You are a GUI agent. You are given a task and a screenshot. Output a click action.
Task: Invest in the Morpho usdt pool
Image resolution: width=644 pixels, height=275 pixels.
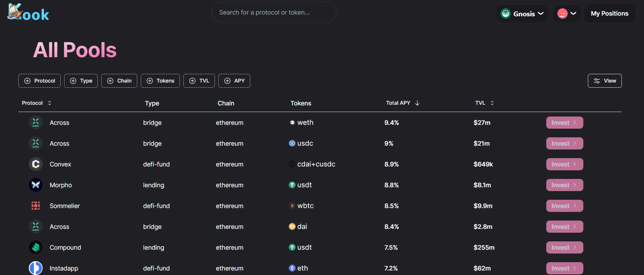(565, 185)
